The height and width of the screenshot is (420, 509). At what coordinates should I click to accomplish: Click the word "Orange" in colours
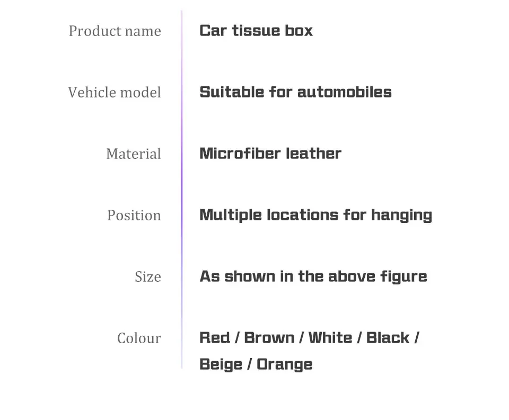(285, 364)
